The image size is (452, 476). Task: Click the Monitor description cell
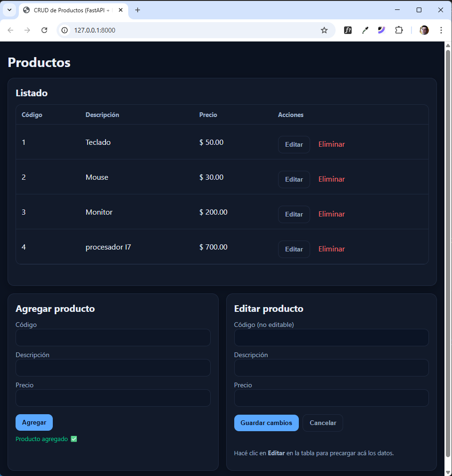tap(99, 212)
